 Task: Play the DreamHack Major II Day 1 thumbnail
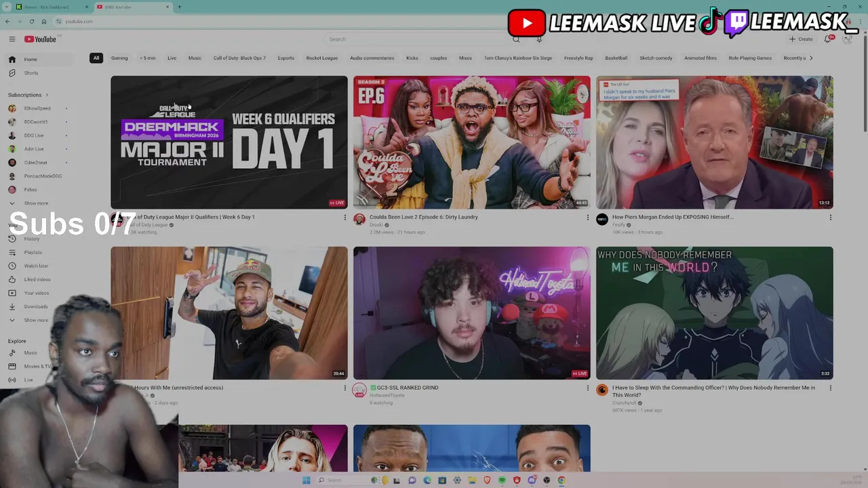point(229,142)
